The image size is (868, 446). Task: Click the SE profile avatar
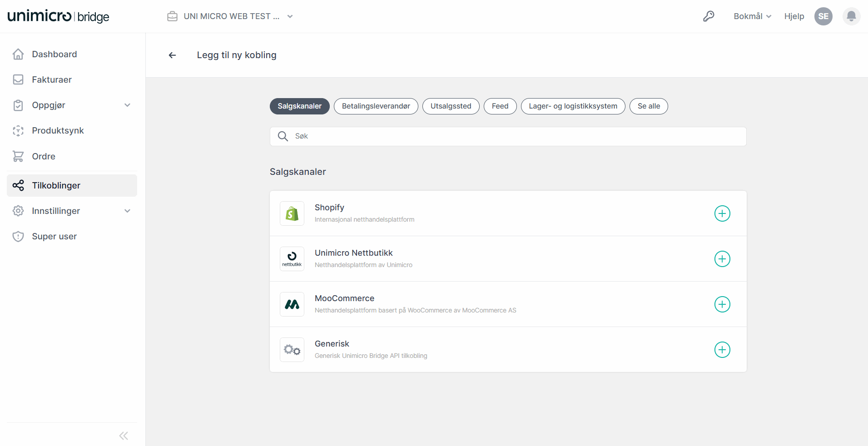tap(823, 16)
